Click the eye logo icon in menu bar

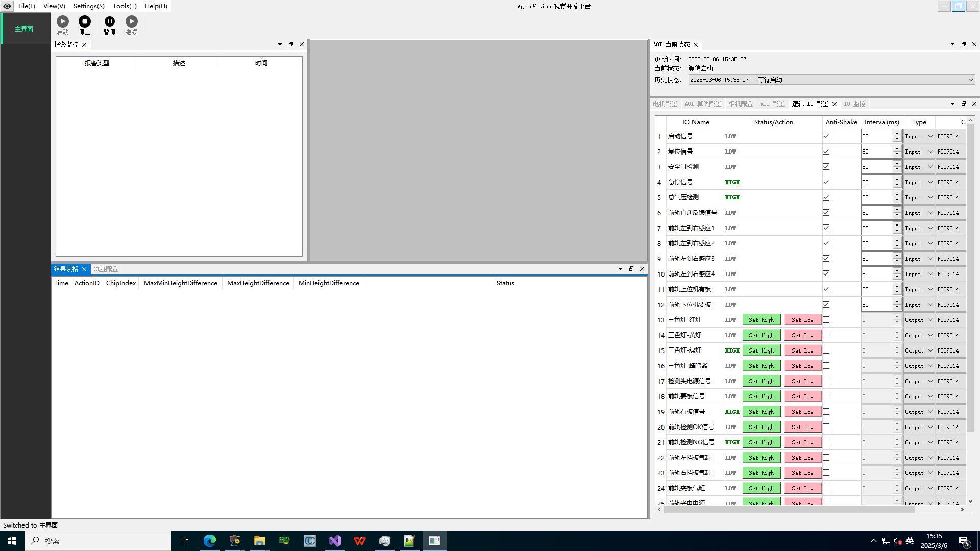click(7, 6)
